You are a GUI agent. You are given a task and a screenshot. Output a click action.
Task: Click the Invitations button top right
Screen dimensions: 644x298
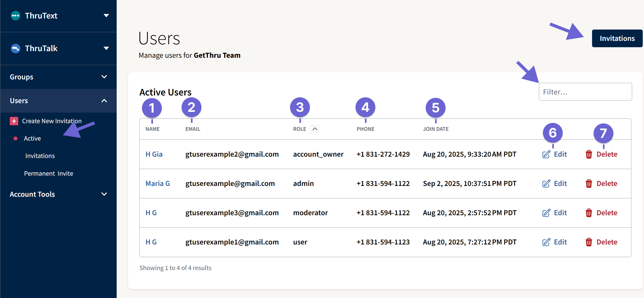point(617,38)
